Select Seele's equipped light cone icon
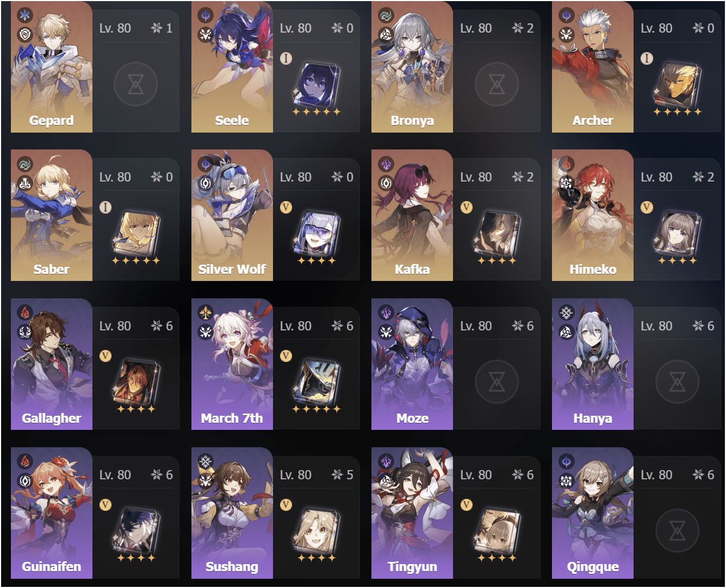The height and width of the screenshot is (588, 726). click(x=317, y=84)
